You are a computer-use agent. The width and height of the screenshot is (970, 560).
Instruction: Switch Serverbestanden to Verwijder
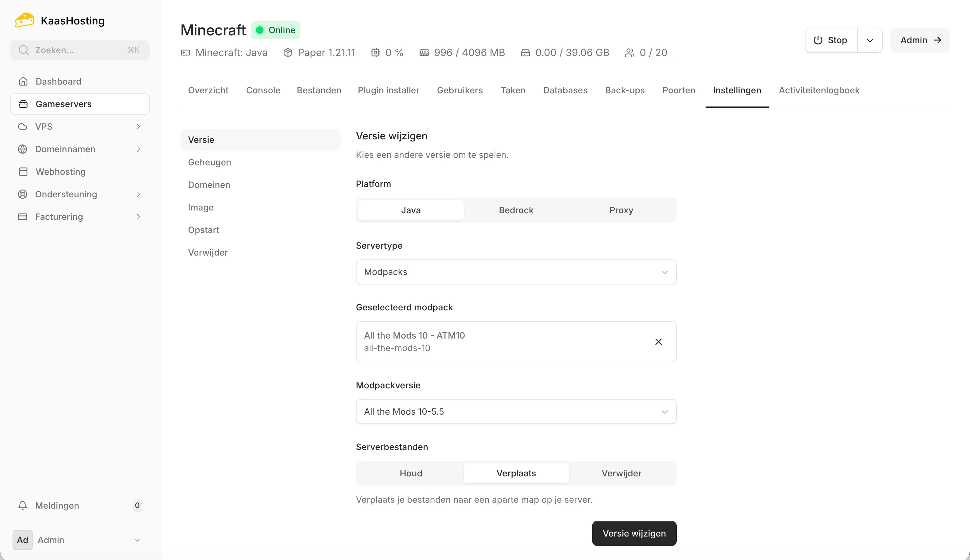[621, 473]
